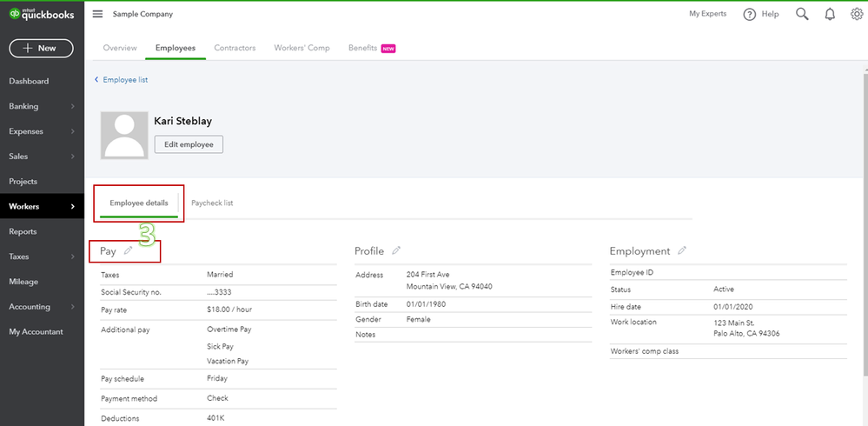Open the settings gear icon
Image resolution: width=868 pixels, height=426 pixels.
[x=857, y=15]
